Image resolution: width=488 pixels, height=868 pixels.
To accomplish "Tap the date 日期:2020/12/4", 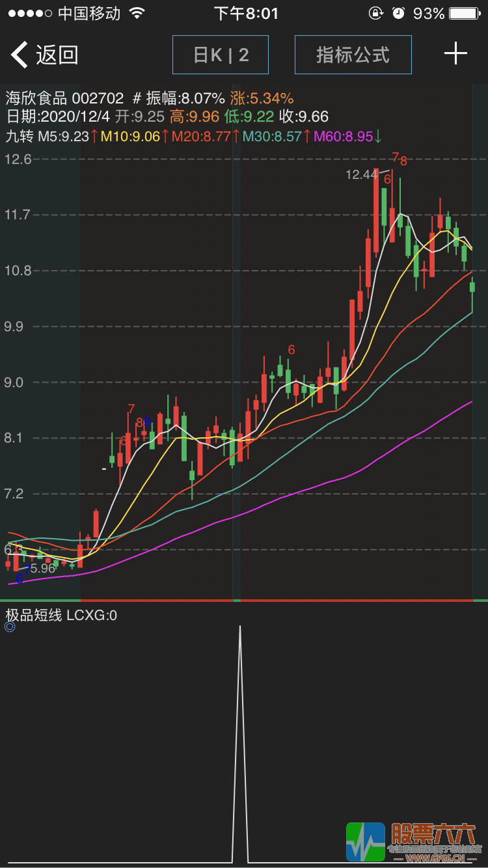I will 59,117.
